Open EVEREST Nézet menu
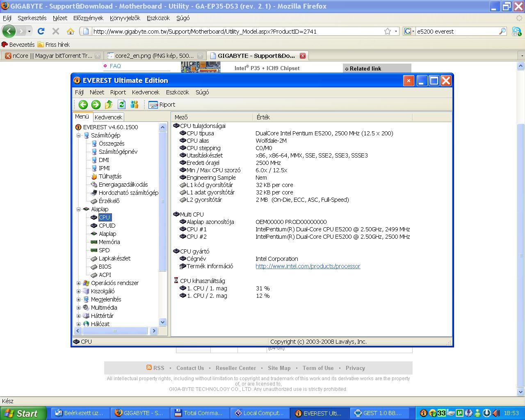 pos(97,92)
